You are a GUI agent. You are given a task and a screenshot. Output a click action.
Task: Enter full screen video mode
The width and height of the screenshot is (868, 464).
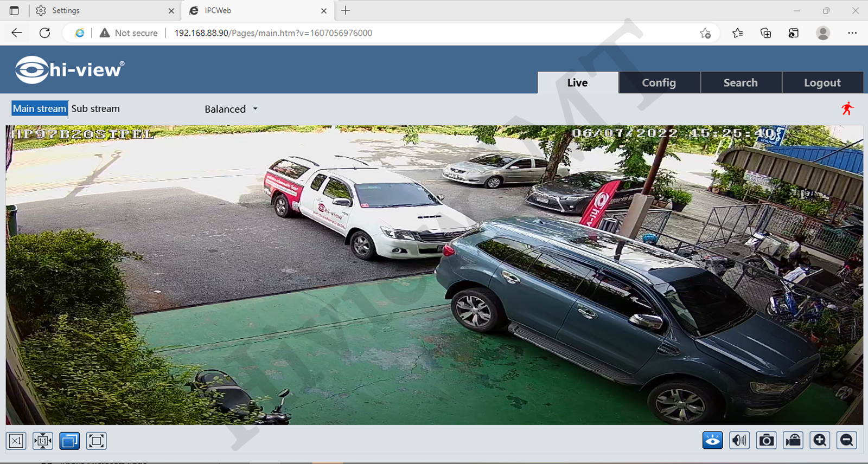(96, 441)
